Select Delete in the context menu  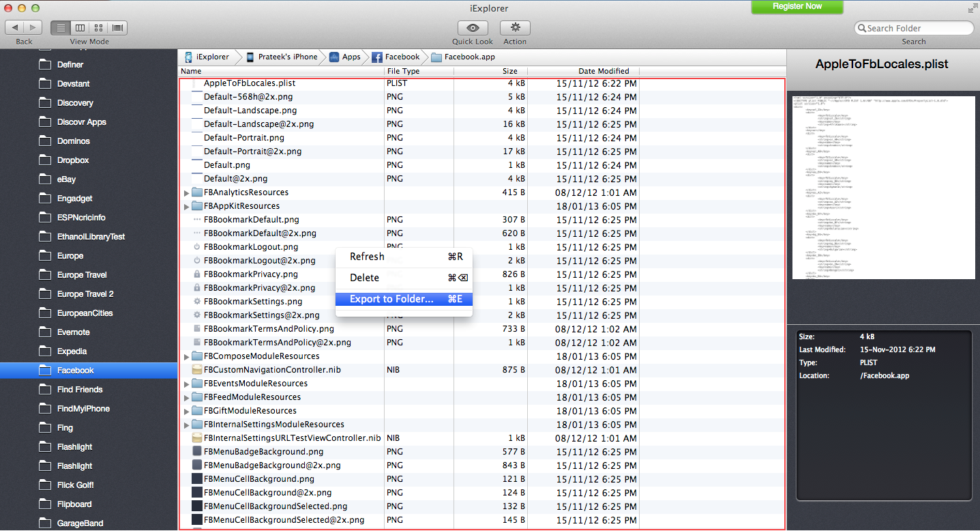coord(364,278)
